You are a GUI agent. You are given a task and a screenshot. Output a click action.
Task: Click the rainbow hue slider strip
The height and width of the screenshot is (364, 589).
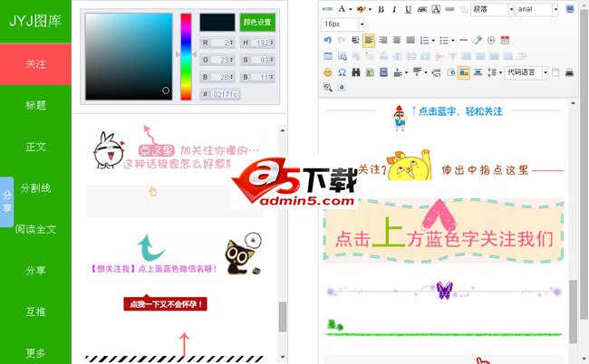pos(186,57)
